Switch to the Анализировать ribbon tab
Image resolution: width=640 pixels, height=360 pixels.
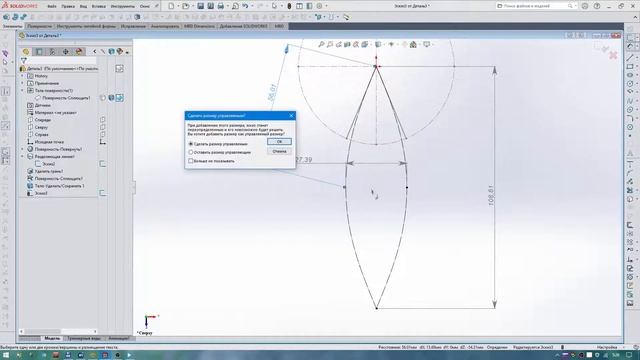pyautogui.click(x=165, y=26)
